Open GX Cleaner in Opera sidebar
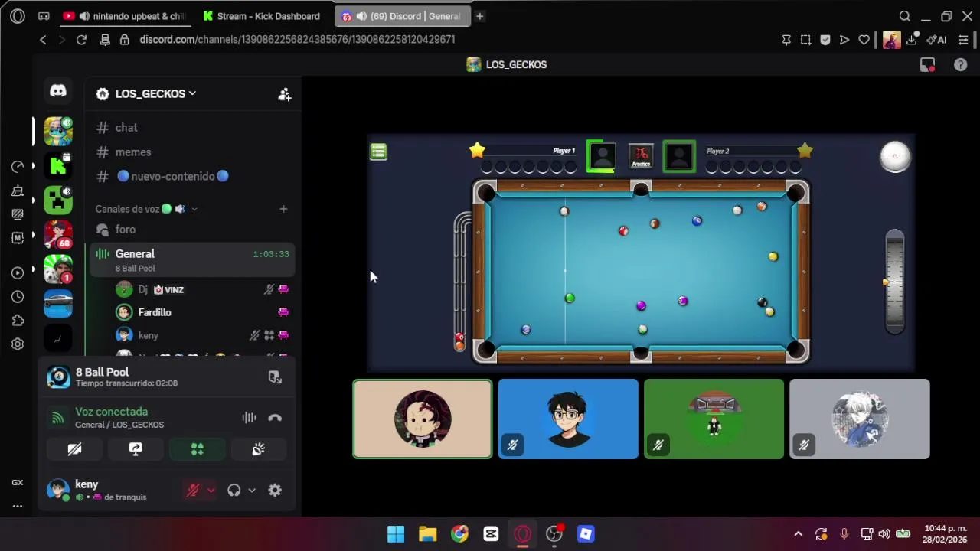This screenshot has width=980, height=551. [x=18, y=191]
